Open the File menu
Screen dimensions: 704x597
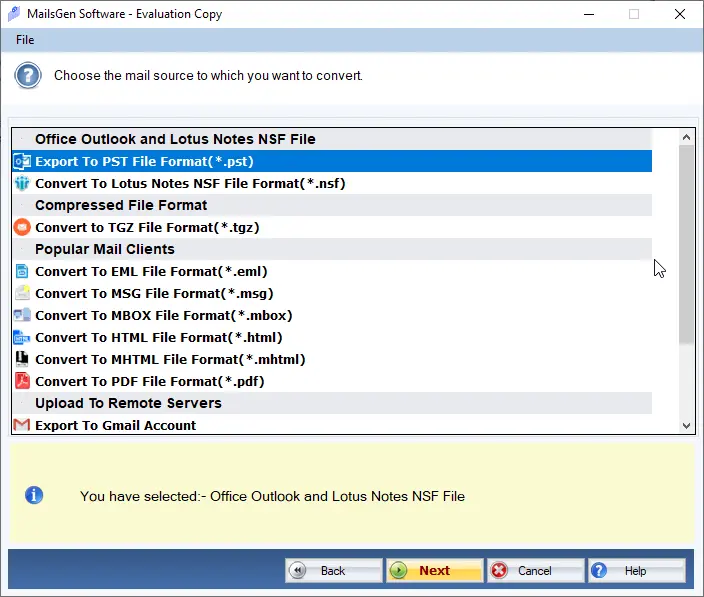[x=25, y=40]
